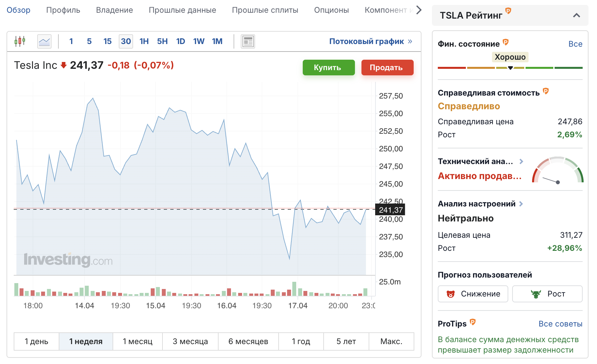Screen dimensions: 597x364
Task: Click the red down arrow beside Tesla Inc
Action: point(64,65)
